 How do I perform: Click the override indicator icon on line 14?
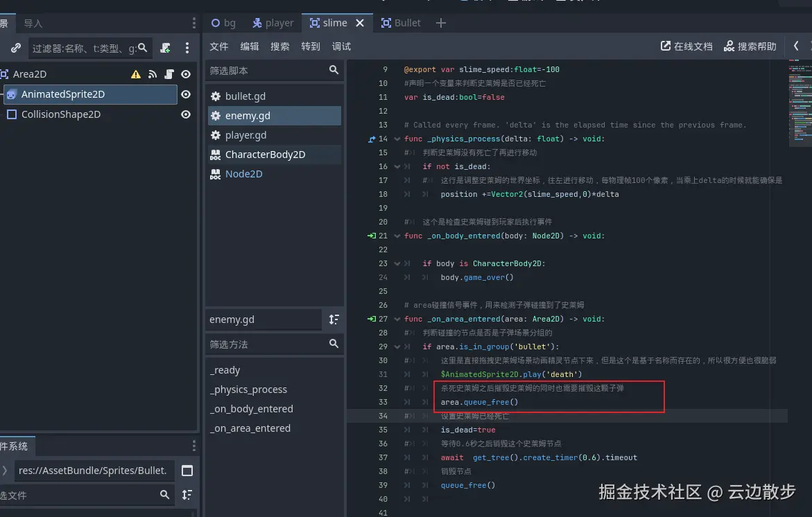tap(371, 139)
